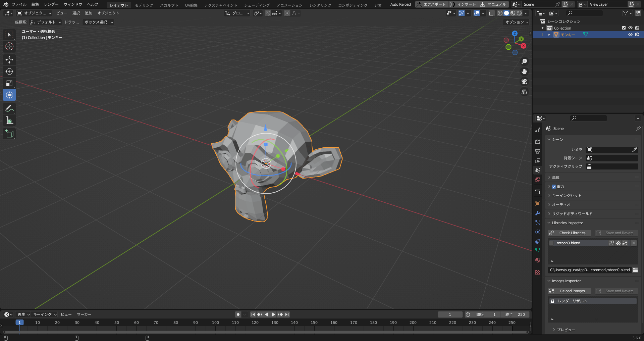644x341 pixels.
Task: Open the Object Data mesh tab
Action: [538, 251]
